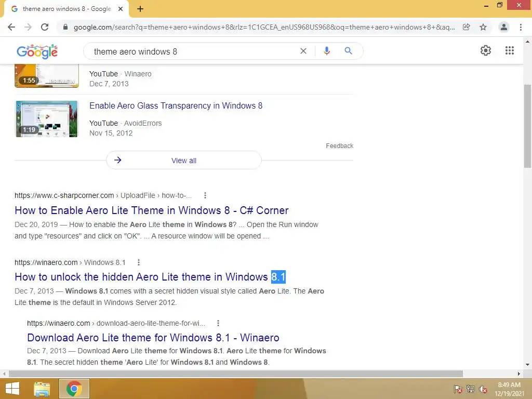
Task: Bookmark this page with the star icon
Action: pos(483,27)
